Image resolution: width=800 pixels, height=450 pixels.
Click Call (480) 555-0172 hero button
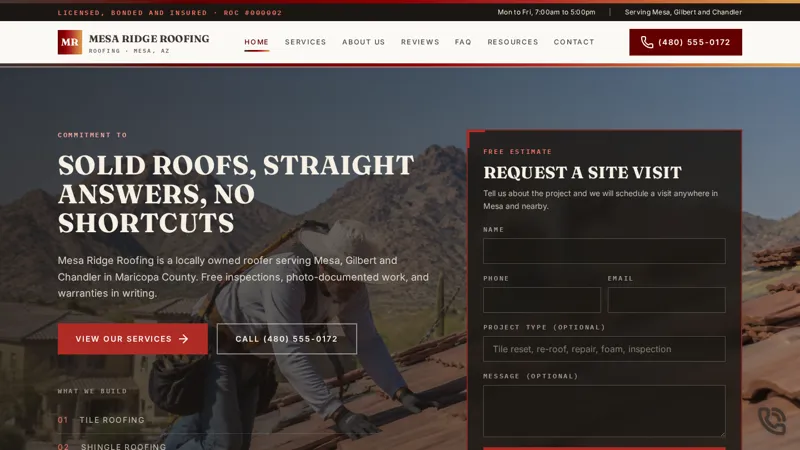point(287,339)
